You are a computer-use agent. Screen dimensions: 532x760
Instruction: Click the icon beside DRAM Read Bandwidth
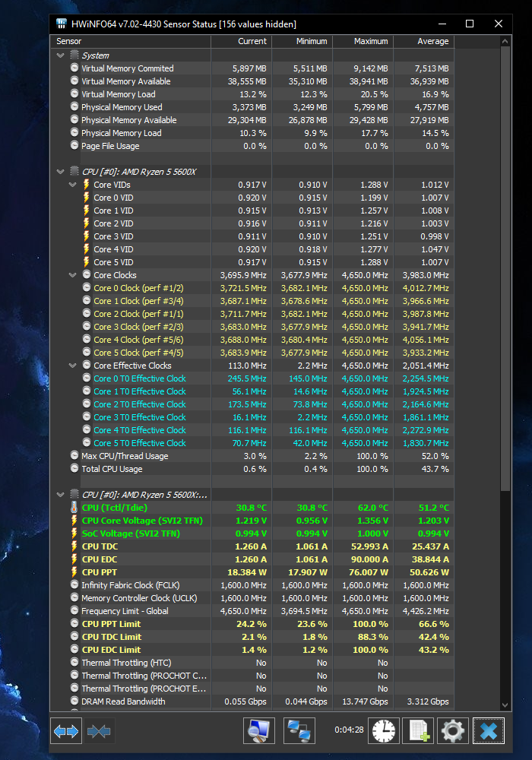click(x=74, y=701)
